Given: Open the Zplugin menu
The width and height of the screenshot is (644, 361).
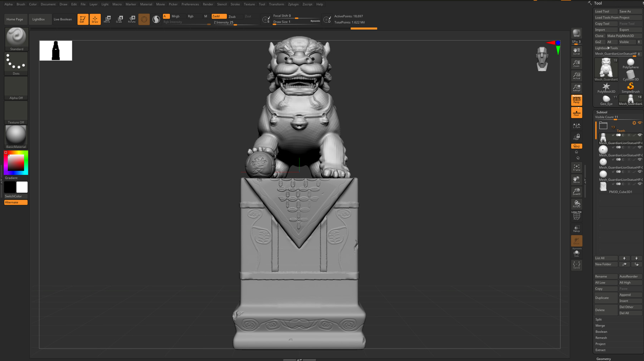Looking at the screenshot, I should click(x=293, y=4).
